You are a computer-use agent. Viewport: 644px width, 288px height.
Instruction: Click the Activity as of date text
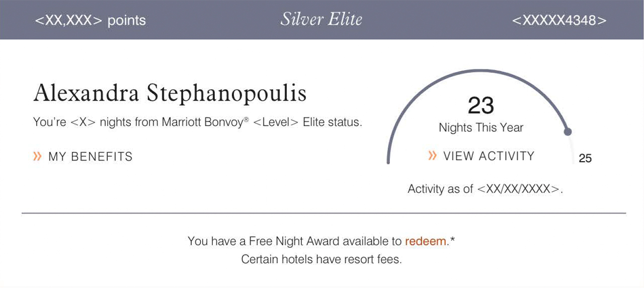pyautogui.click(x=485, y=189)
